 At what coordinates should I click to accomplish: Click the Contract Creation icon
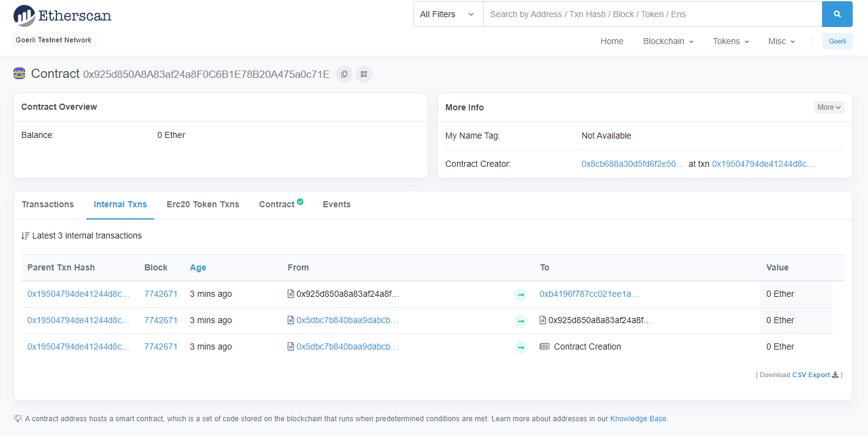(x=545, y=346)
